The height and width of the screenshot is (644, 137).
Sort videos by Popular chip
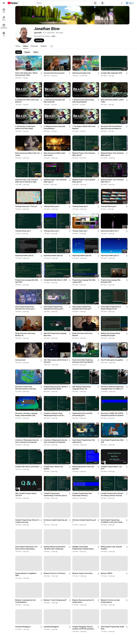point(27,52)
